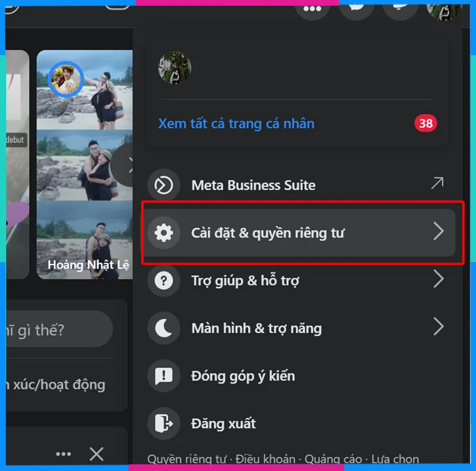Select the question mark icon for Trợ giúp & hỗ trợ
Viewport: 476px width, 471px height.
tap(164, 281)
